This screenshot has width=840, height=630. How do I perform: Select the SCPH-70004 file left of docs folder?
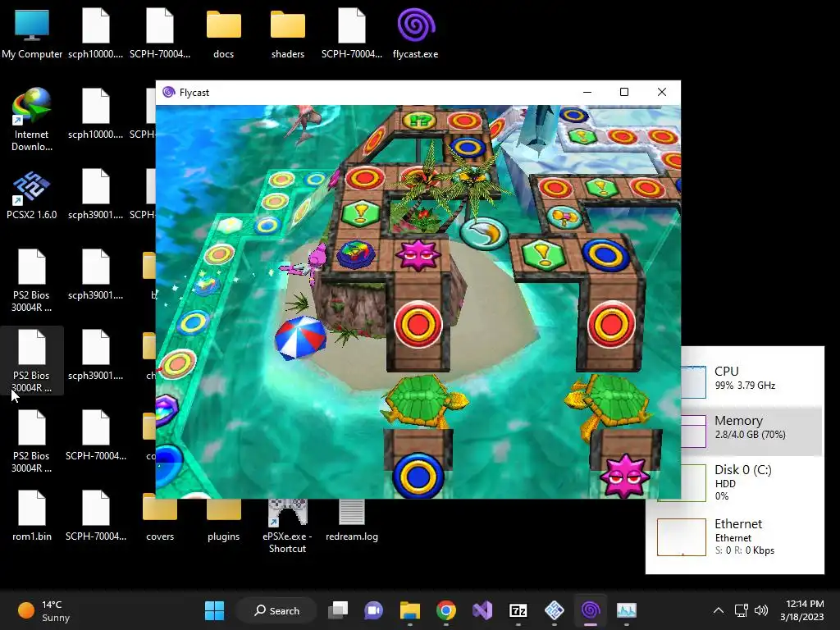(x=160, y=33)
